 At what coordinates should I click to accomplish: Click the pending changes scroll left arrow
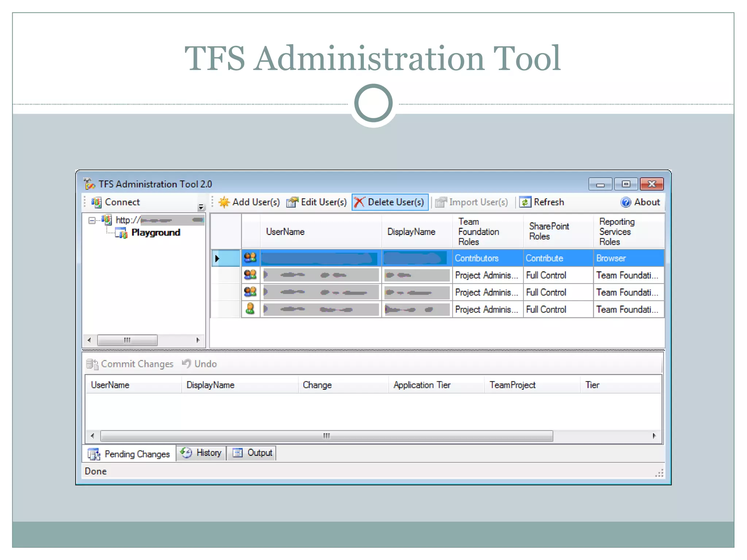click(92, 436)
